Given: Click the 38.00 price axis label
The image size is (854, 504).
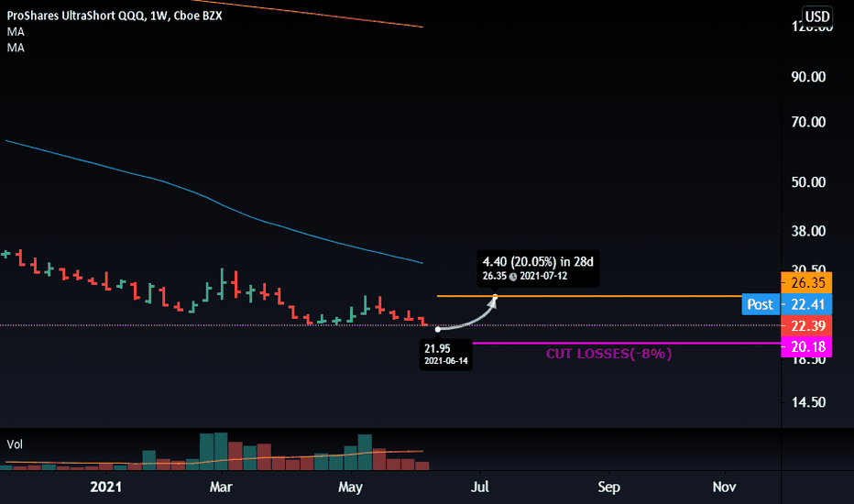Looking at the screenshot, I should [x=808, y=231].
